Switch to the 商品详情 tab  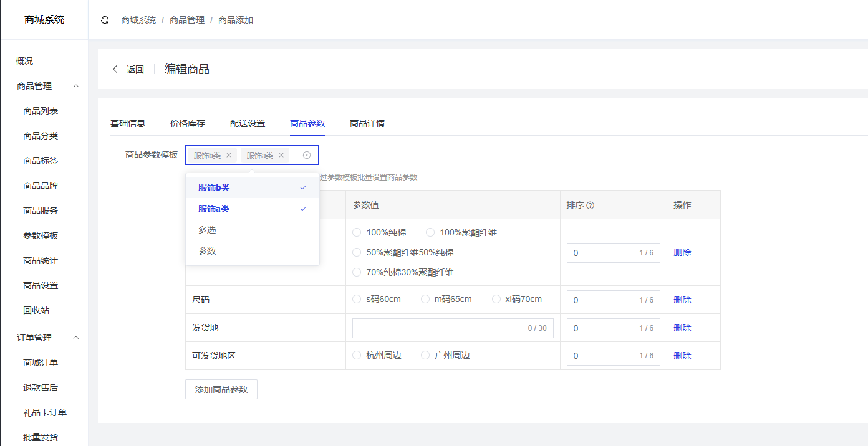tap(367, 123)
